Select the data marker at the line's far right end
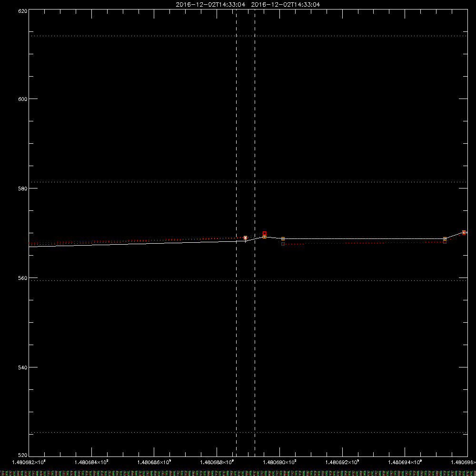The width and height of the screenshot is (476, 476). pos(464,233)
